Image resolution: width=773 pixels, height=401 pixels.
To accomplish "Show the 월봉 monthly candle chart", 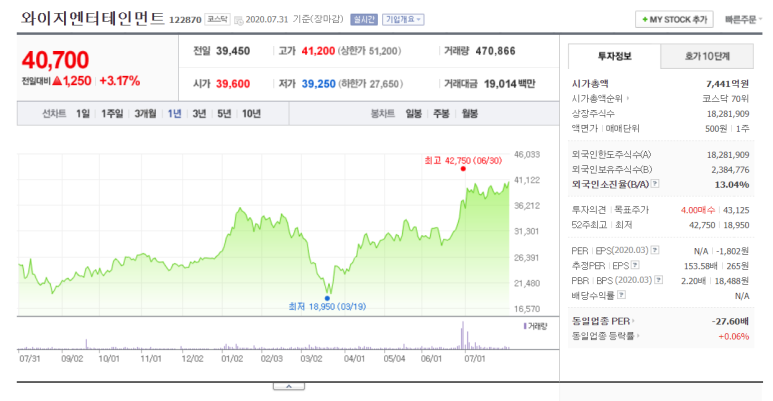I will pos(470,114).
